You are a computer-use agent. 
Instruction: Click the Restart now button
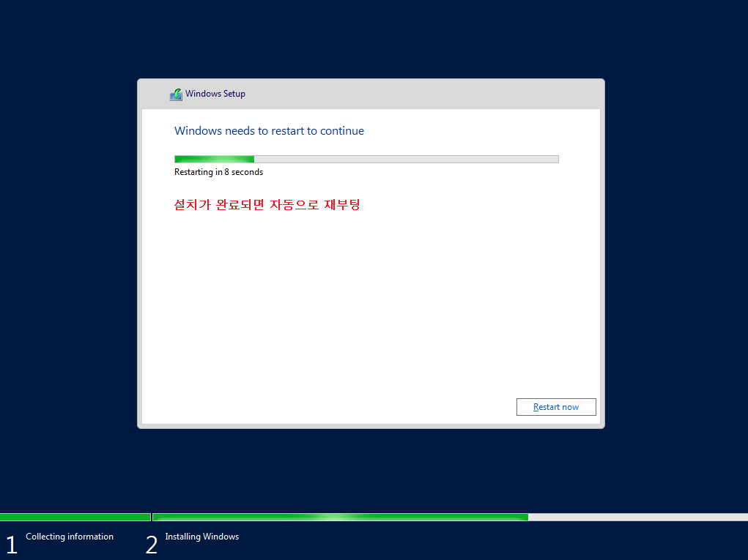(556, 407)
